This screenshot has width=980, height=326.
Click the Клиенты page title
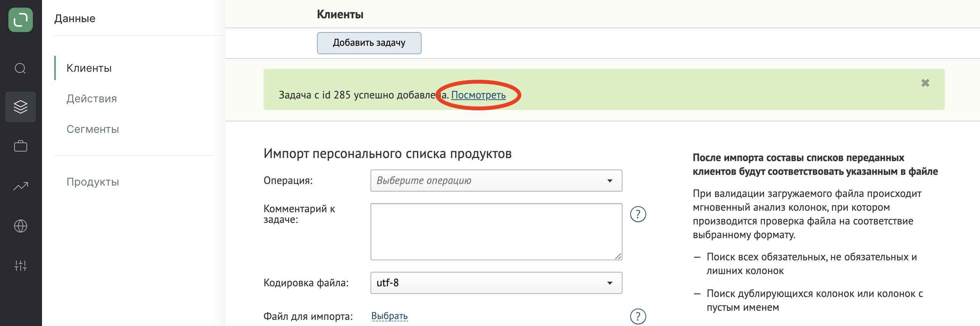tap(340, 15)
